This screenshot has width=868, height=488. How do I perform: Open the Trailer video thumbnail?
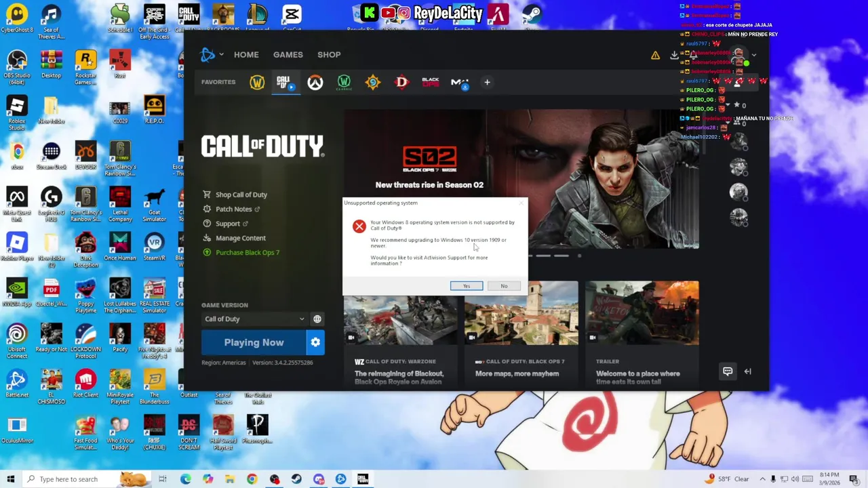pos(642,313)
